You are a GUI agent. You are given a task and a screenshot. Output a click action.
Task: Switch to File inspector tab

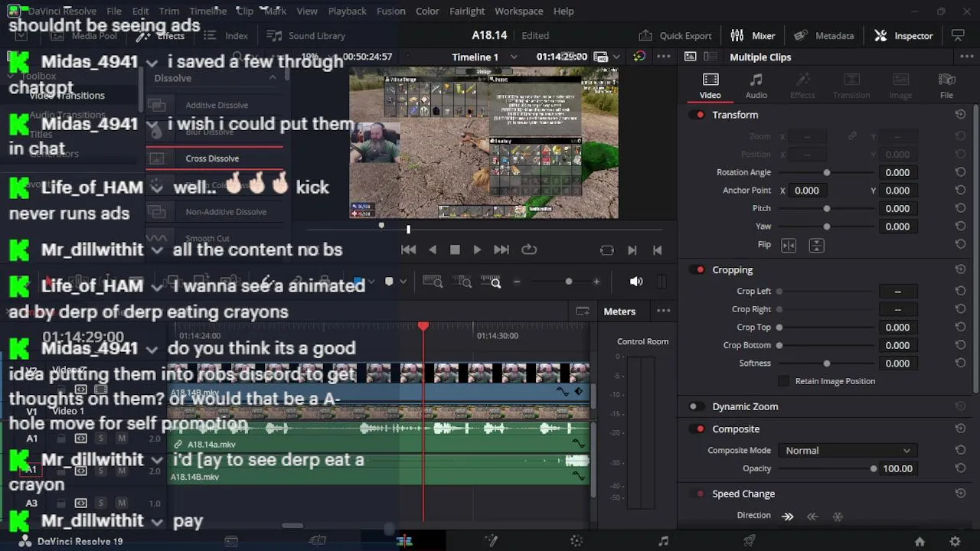[946, 86]
